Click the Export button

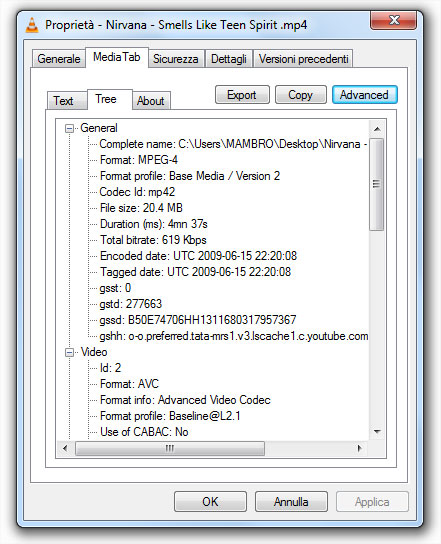242,95
